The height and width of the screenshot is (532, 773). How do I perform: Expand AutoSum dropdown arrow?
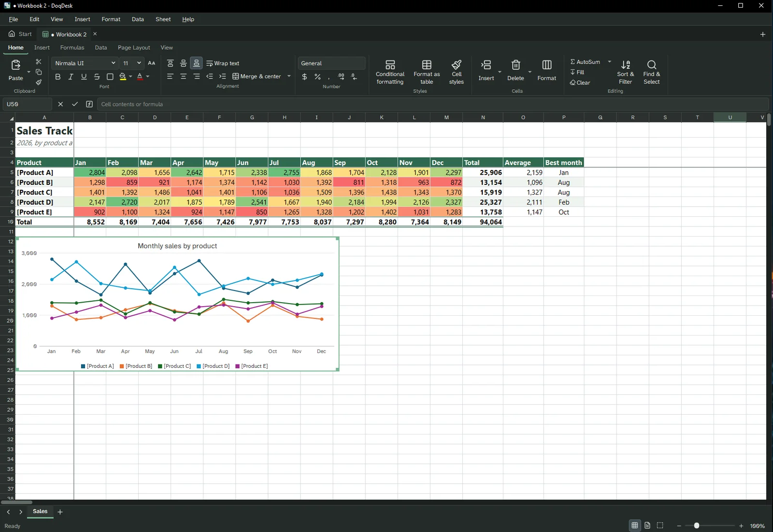pyautogui.click(x=609, y=62)
